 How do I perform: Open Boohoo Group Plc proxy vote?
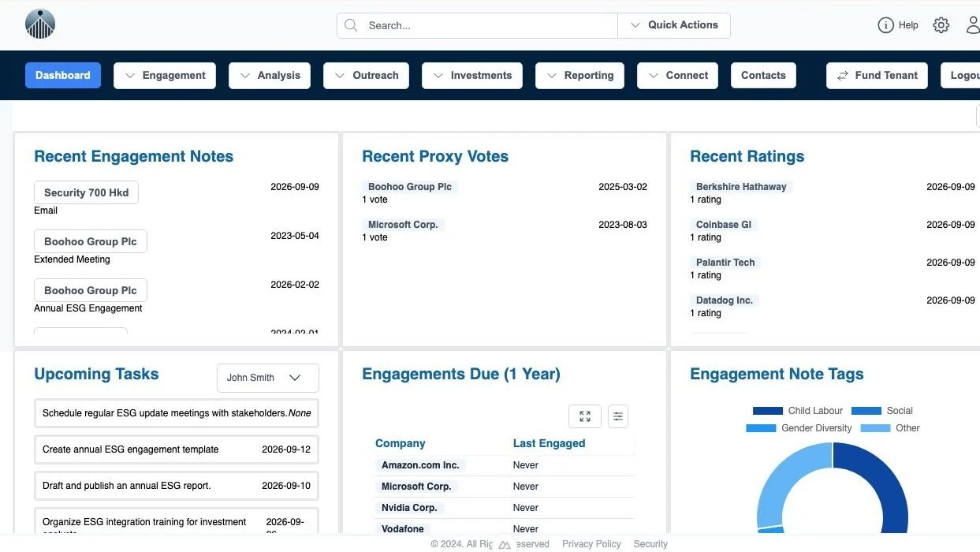click(x=410, y=187)
